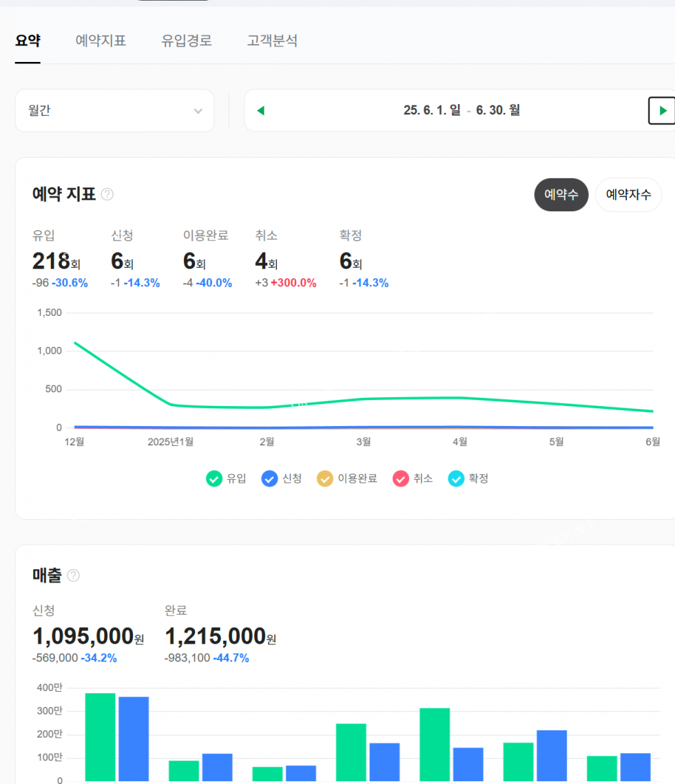Screen dimensions: 675x784
Task: Click help icon next to 예약 지표
Action: point(107,194)
